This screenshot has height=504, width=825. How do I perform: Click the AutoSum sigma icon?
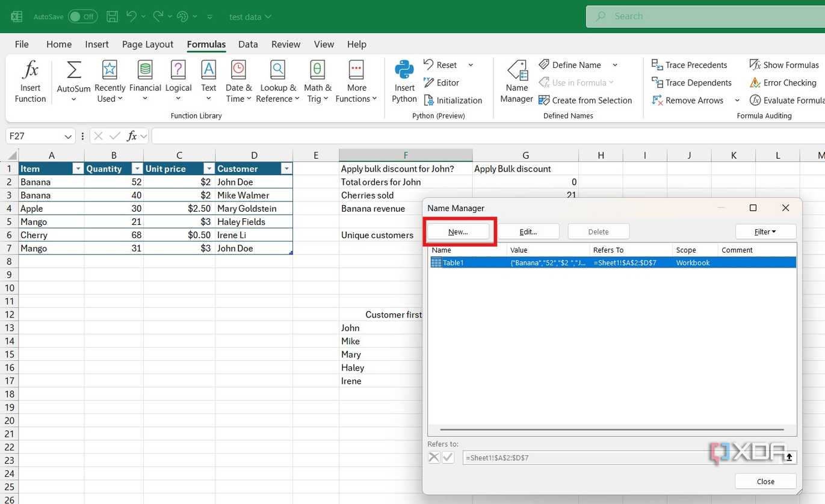(x=73, y=70)
